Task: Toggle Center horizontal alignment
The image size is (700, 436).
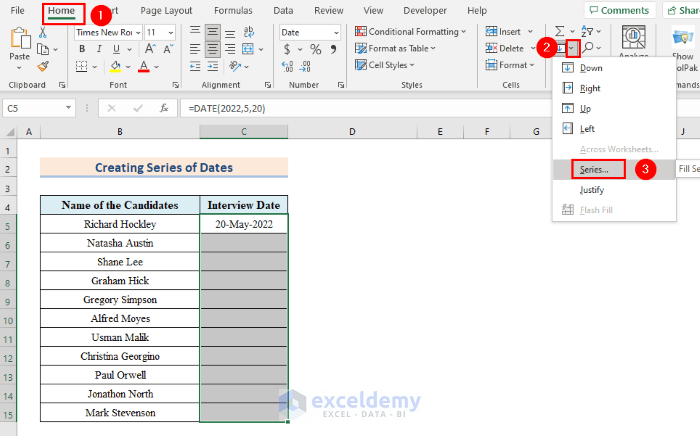Action: (x=212, y=49)
